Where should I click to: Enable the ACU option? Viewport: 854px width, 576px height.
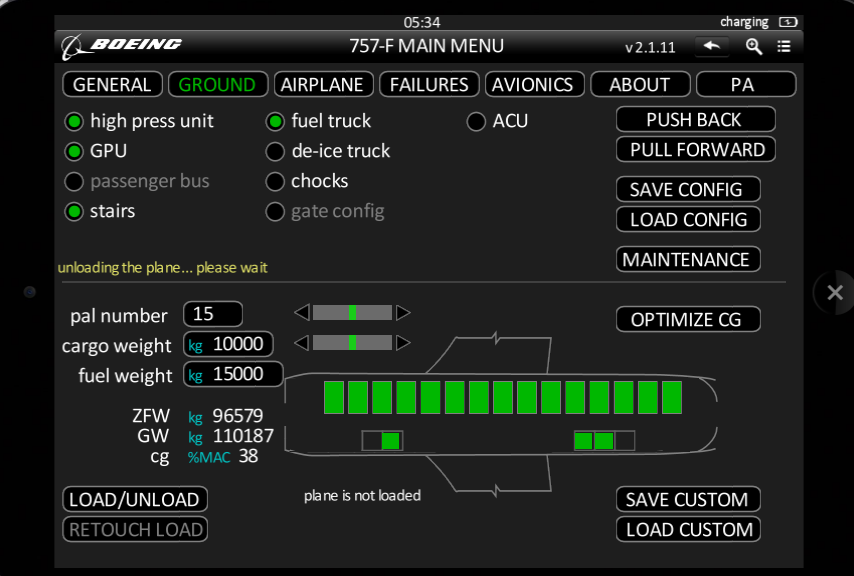click(476, 121)
